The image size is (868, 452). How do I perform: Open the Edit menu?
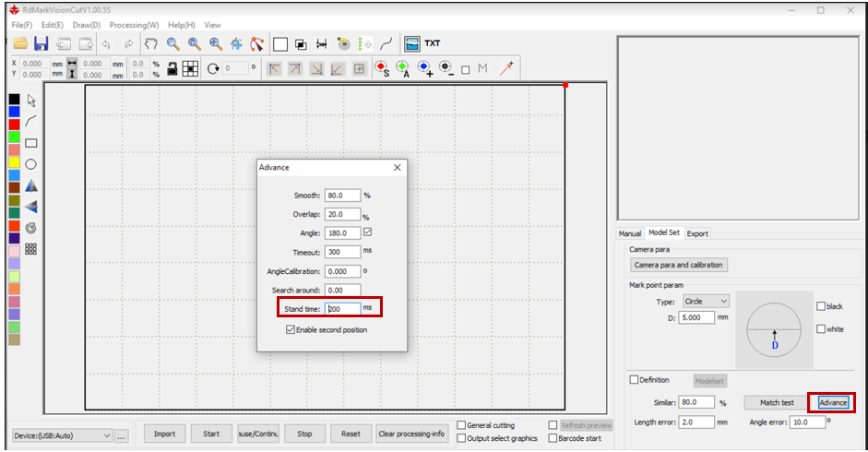pos(53,25)
